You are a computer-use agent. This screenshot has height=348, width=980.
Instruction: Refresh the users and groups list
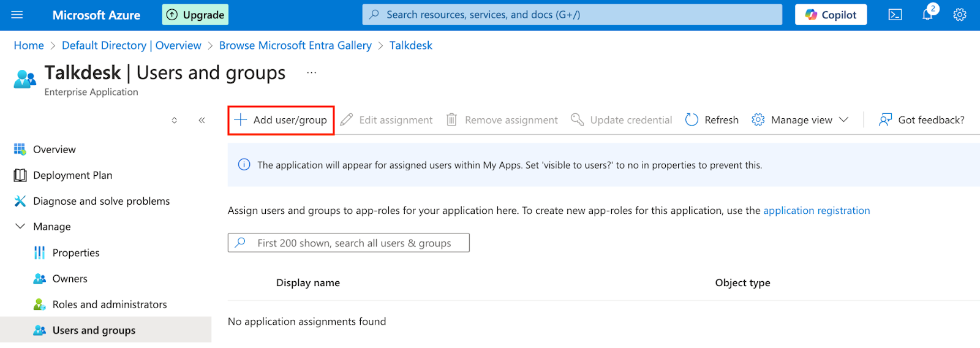coord(712,120)
